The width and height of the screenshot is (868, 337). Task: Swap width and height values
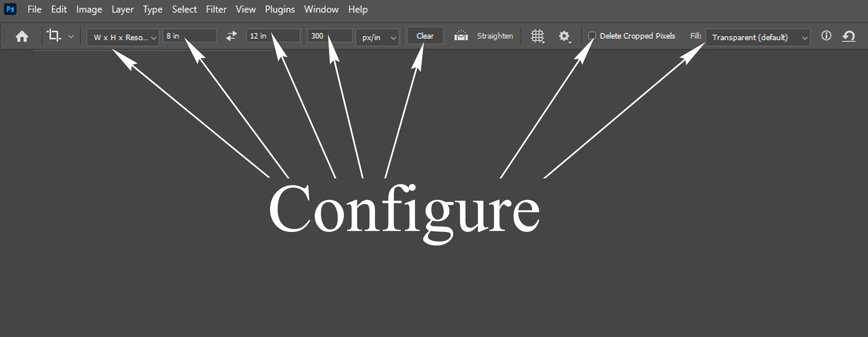(x=231, y=36)
